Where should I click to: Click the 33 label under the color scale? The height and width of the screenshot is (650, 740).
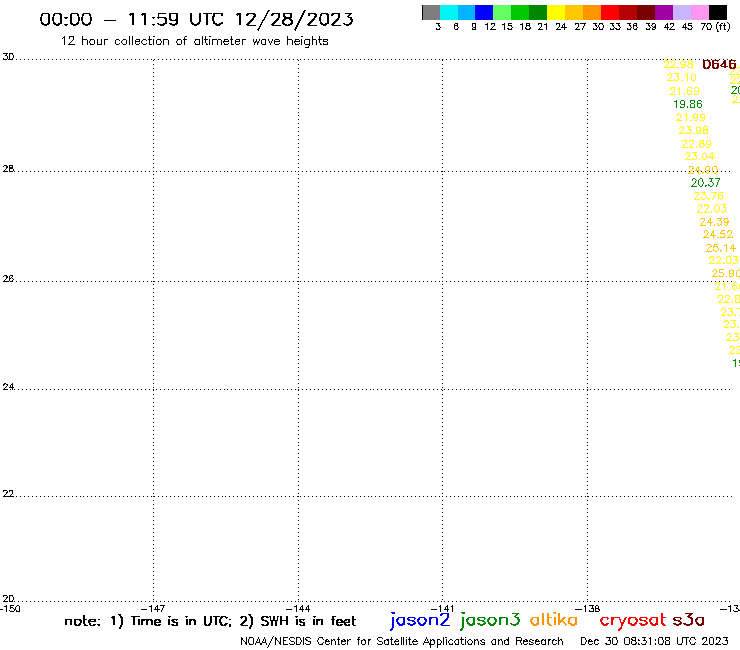coord(615,26)
